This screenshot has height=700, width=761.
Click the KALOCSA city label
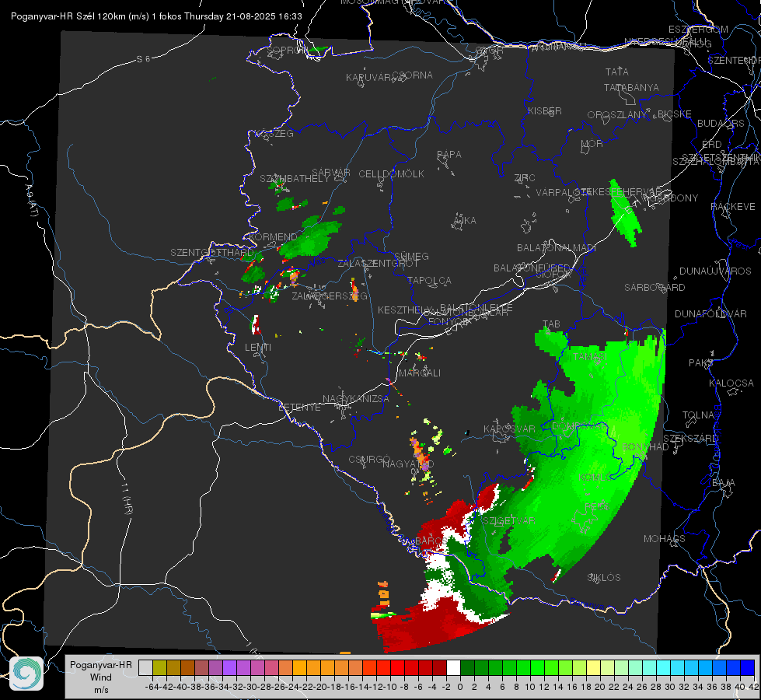pos(731,383)
